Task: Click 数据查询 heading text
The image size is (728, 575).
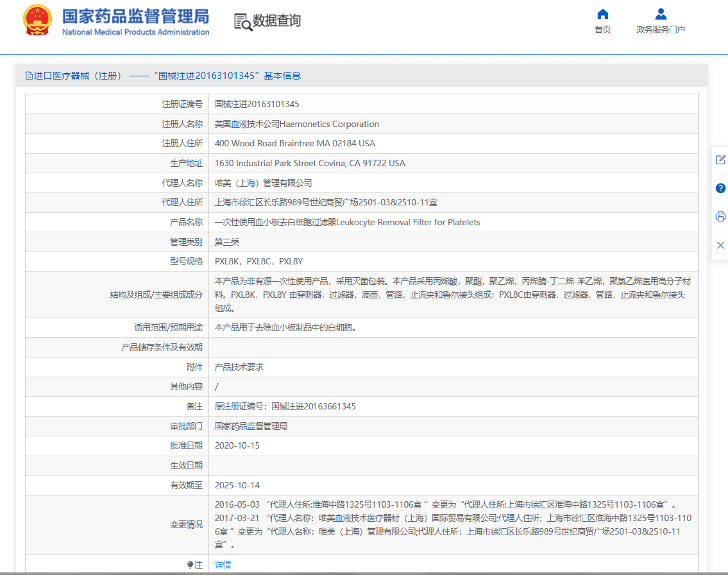Action: point(276,21)
